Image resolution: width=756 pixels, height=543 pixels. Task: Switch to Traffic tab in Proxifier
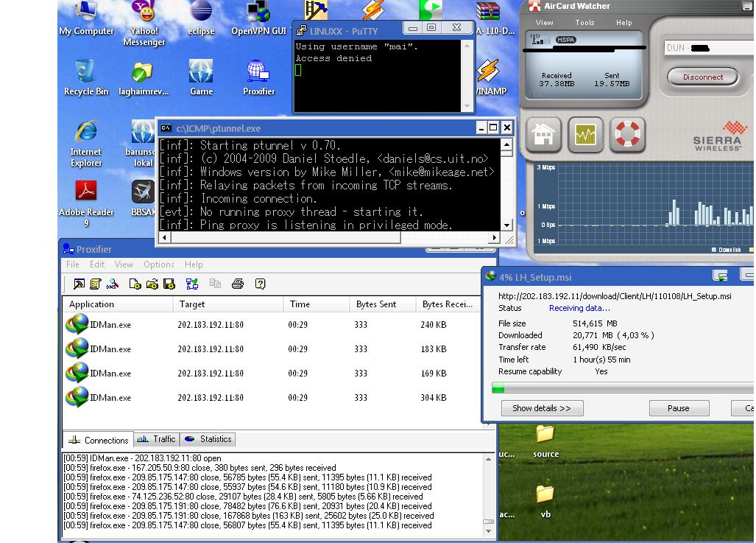coord(156,439)
